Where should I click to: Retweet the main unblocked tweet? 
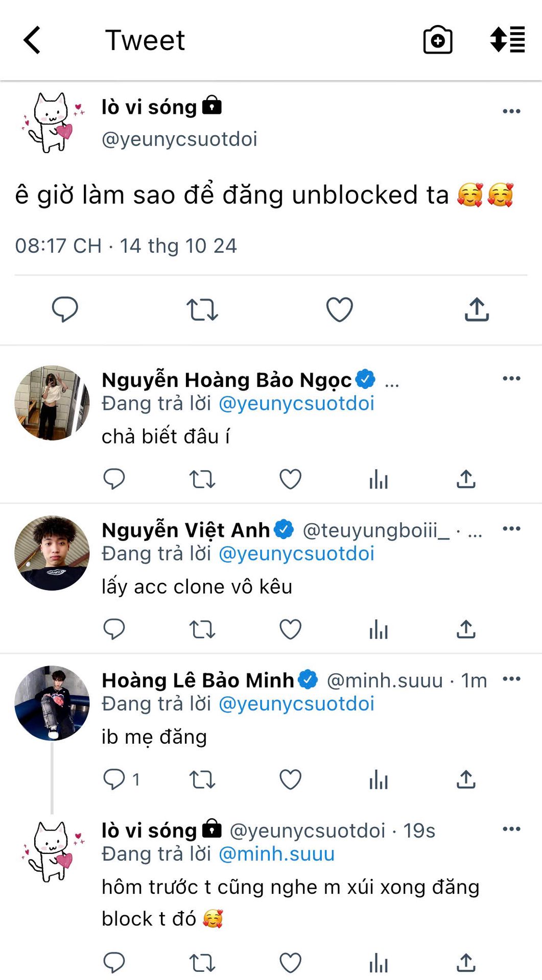[202, 309]
